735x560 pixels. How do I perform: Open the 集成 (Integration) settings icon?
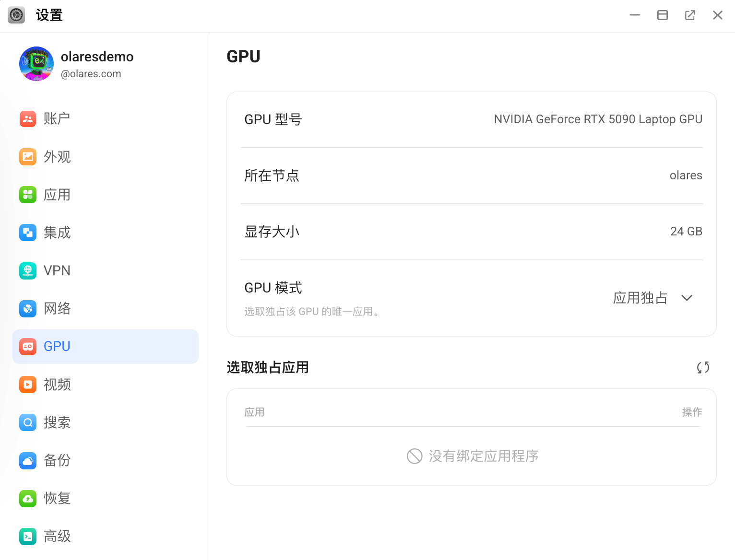(x=27, y=233)
